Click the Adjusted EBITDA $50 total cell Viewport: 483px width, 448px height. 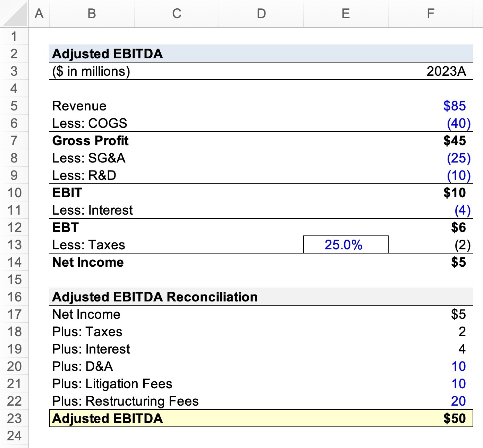[430, 418]
